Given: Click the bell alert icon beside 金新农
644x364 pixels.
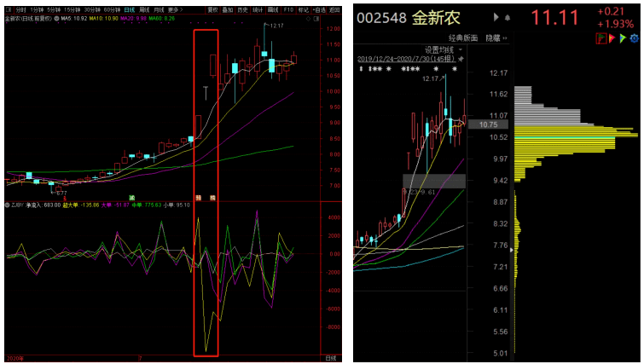Looking at the screenshot, I should point(508,18).
